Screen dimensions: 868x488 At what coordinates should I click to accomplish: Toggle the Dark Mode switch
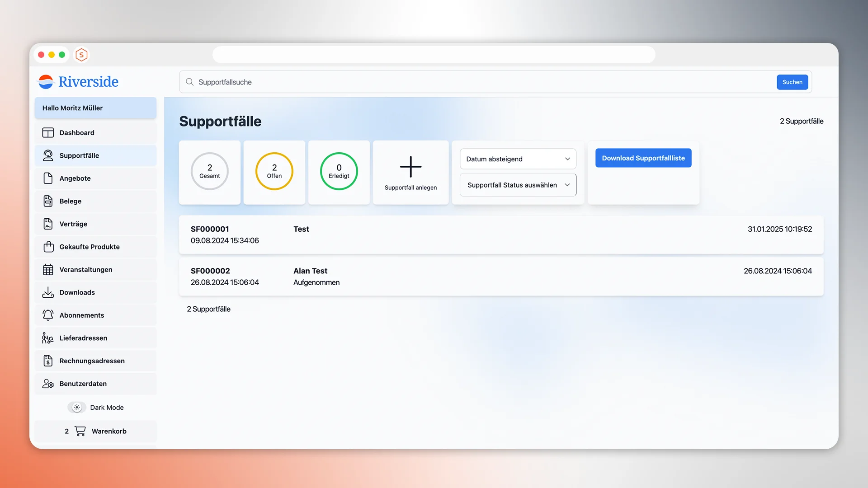coord(77,408)
